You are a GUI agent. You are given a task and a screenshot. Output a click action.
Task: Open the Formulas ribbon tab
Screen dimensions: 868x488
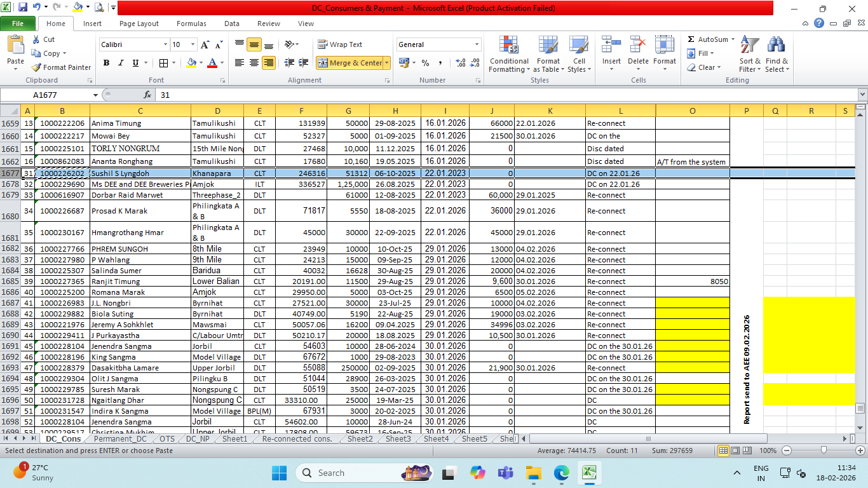point(191,24)
